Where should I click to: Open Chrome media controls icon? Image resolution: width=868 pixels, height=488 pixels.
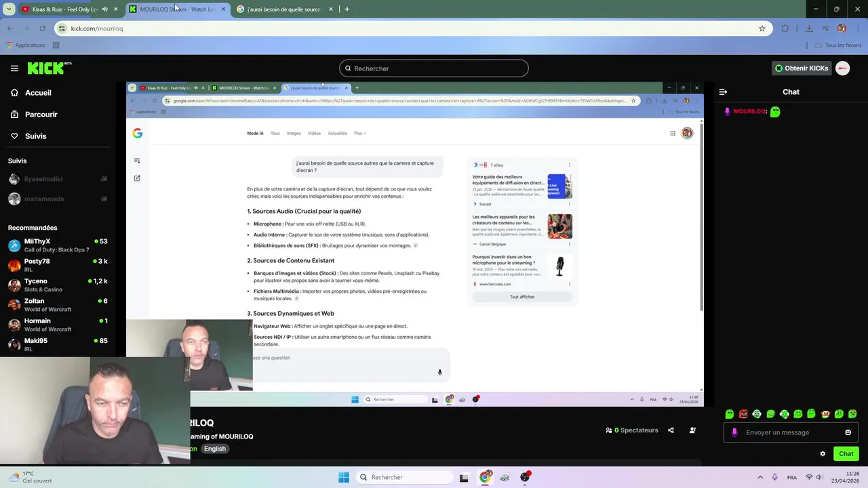click(825, 28)
